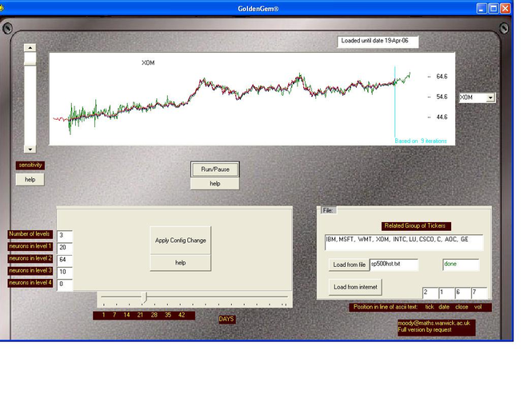Click the sensitivity vertical scrollbar thumb
532x394 pixels.
point(30,58)
